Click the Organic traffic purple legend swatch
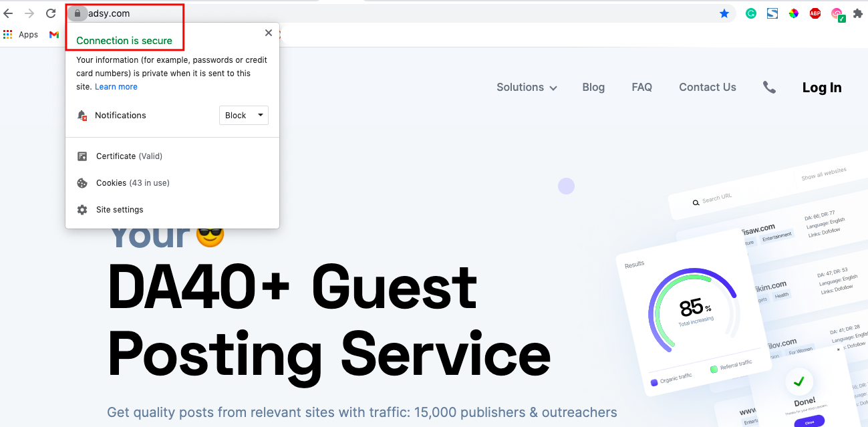This screenshot has height=427, width=868. tap(654, 383)
